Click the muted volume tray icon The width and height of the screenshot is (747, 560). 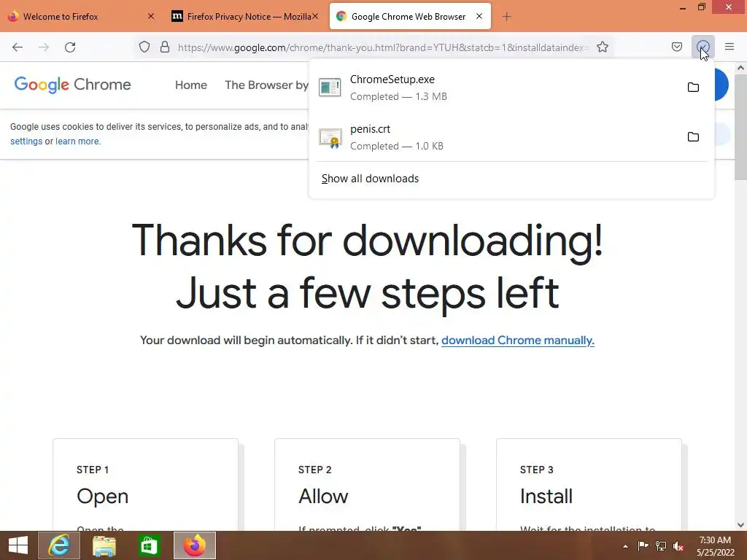point(678,545)
